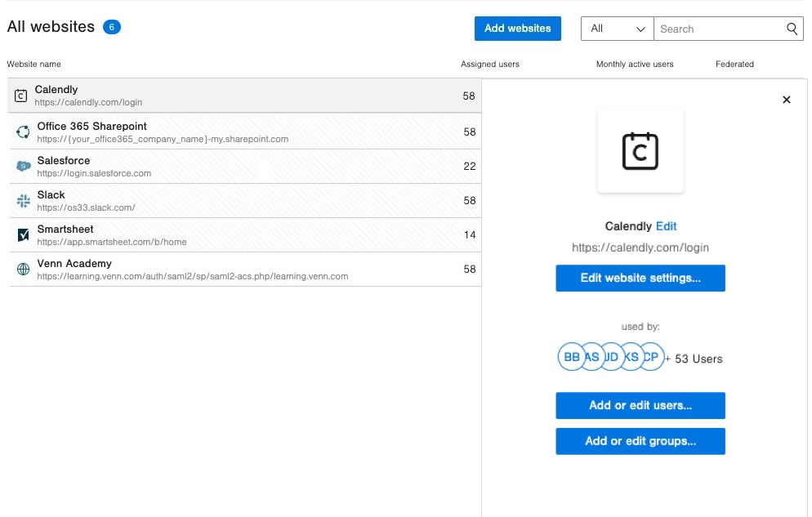Click the Assigned users column header
Viewport: 812px width, 517px height.
(x=490, y=65)
